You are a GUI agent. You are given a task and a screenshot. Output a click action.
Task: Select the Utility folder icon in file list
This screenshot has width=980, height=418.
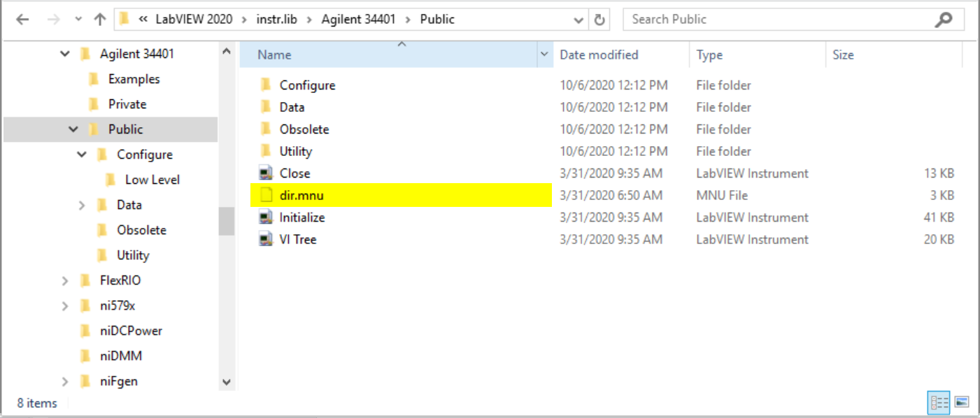click(x=266, y=151)
